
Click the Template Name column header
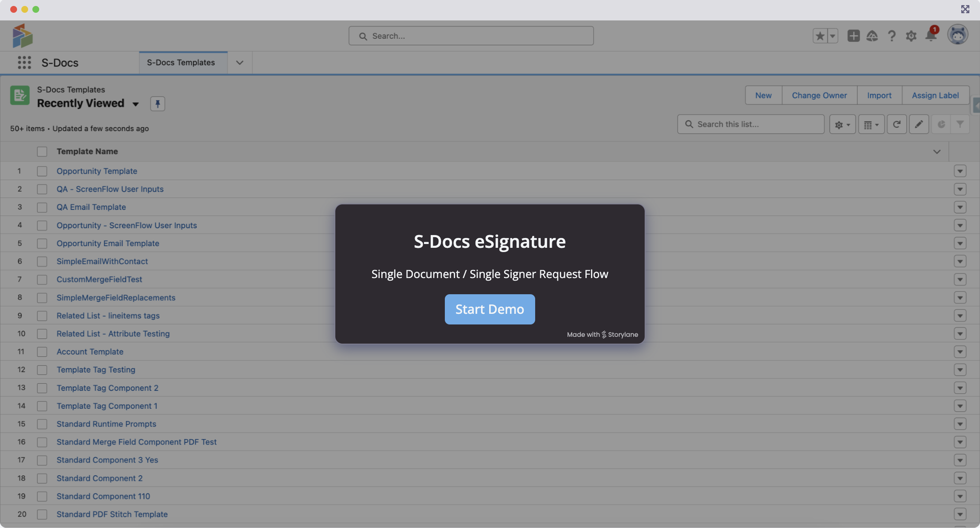(x=87, y=152)
